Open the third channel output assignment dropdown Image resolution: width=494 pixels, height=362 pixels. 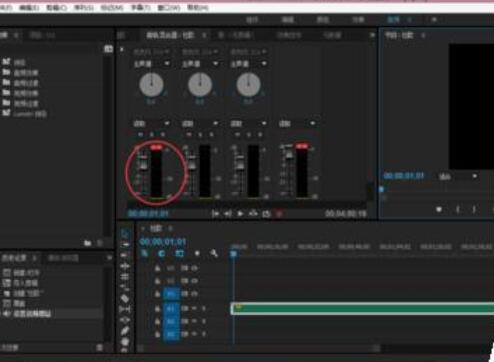(249, 63)
